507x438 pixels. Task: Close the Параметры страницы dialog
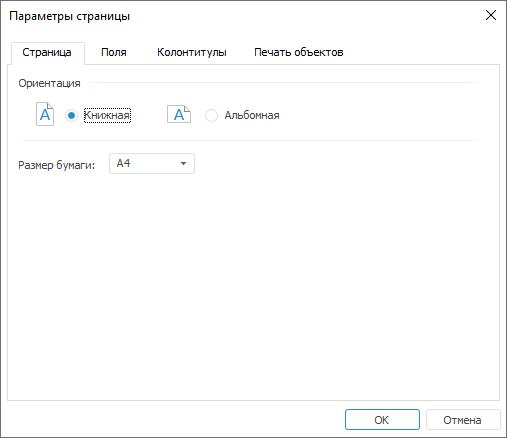[x=491, y=15]
